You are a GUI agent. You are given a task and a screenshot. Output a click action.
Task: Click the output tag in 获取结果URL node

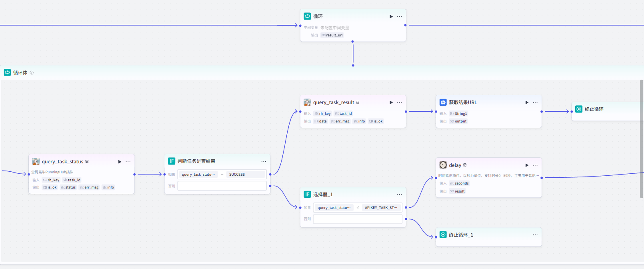point(458,121)
